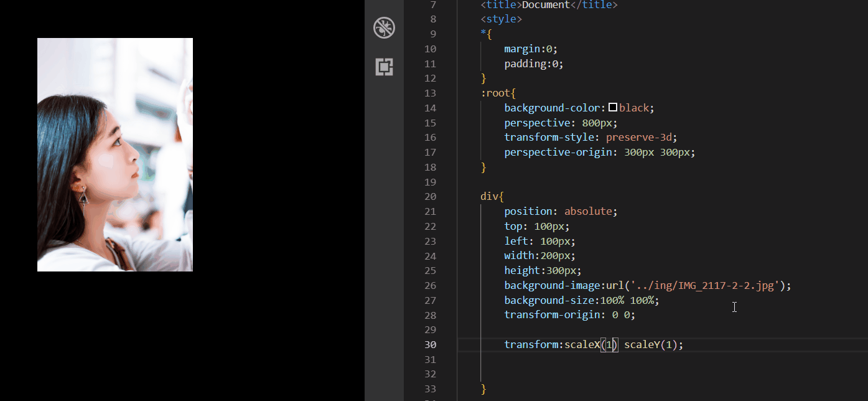Click 'transform-origin: 0 0;' line
The image size is (868, 401).
[570, 315]
